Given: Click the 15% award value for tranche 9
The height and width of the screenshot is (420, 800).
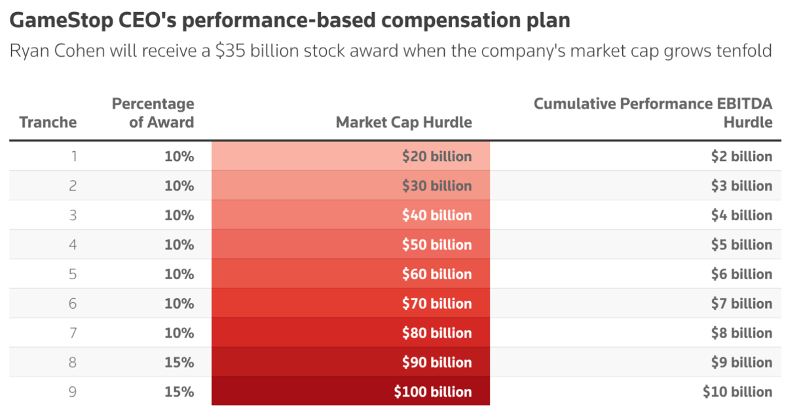Looking at the screenshot, I should pyautogui.click(x=179, y=391).
